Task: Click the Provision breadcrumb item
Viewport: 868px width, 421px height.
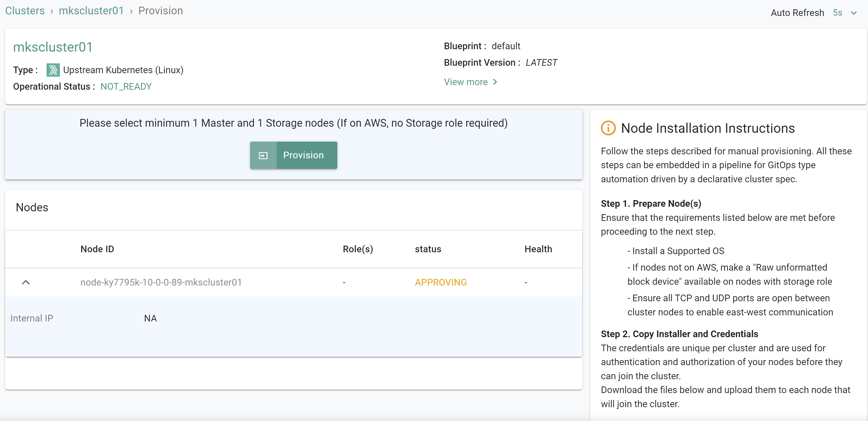Action: 161,11
